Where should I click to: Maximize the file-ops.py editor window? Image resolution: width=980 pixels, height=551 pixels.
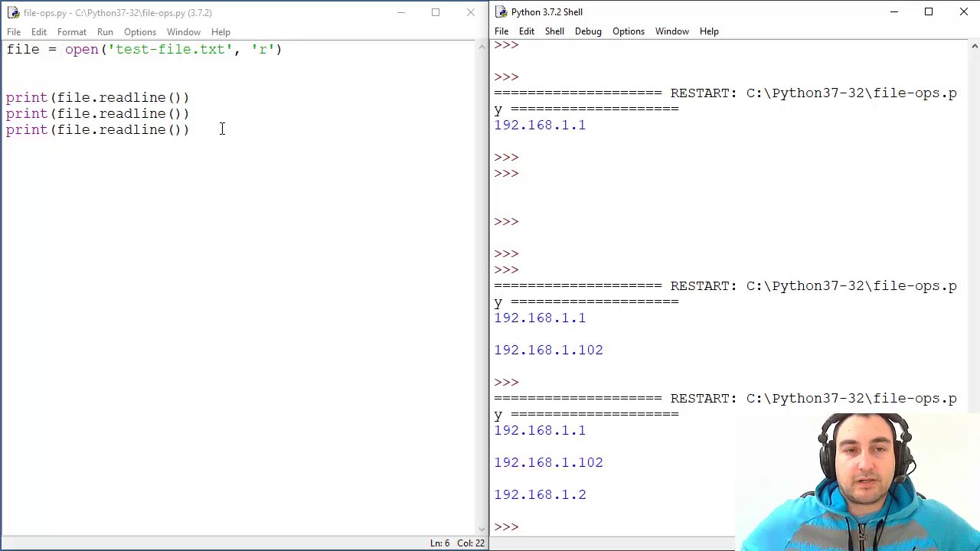pyautogui.click(x=436, y=12)
